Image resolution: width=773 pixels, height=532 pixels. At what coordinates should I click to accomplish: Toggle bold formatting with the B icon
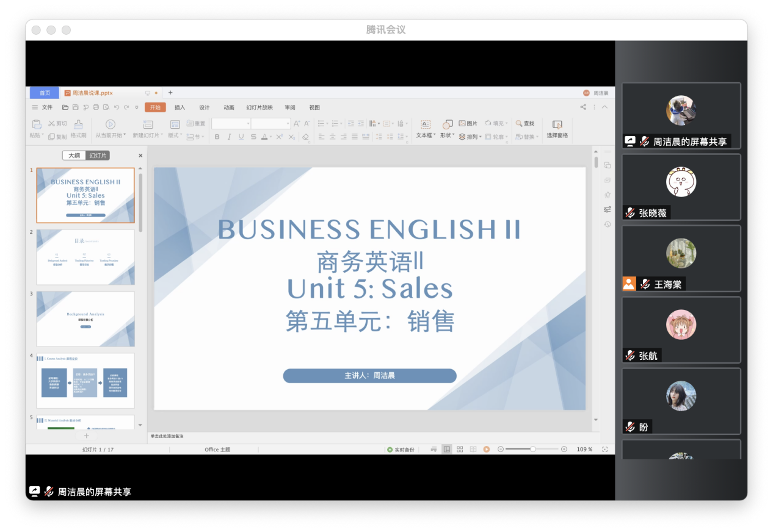click(x=216, y=136)
